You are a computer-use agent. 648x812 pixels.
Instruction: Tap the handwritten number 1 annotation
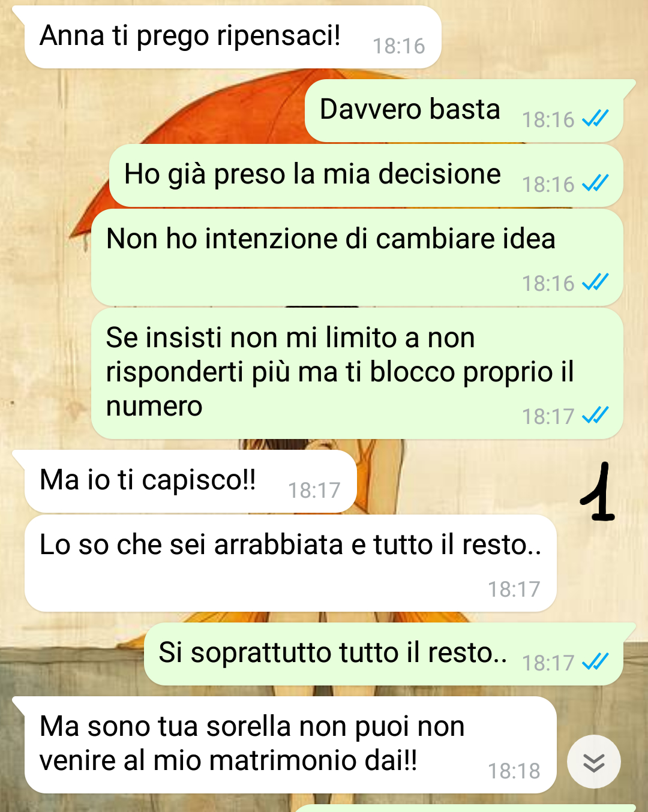[598, 492]
